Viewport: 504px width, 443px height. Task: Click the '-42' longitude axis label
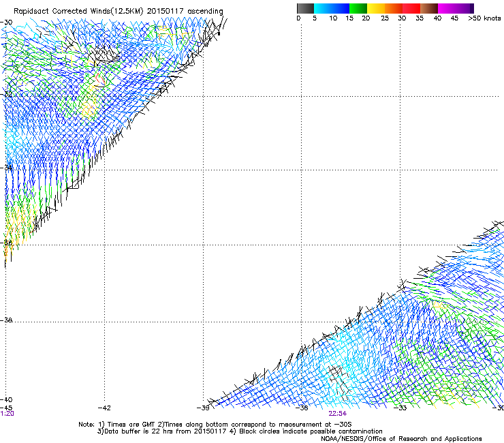pyautogui.click(x=104, y=408)
